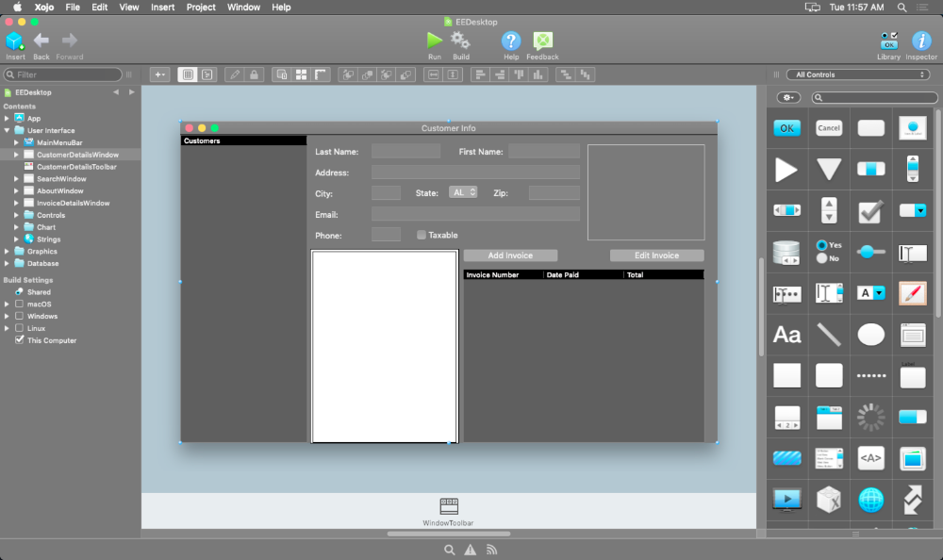Image resolution: width=943 pixels, height=560 pixels.
Task: Click the Insert cube icon
Action: pyautogui.click(x=15, y=41)
